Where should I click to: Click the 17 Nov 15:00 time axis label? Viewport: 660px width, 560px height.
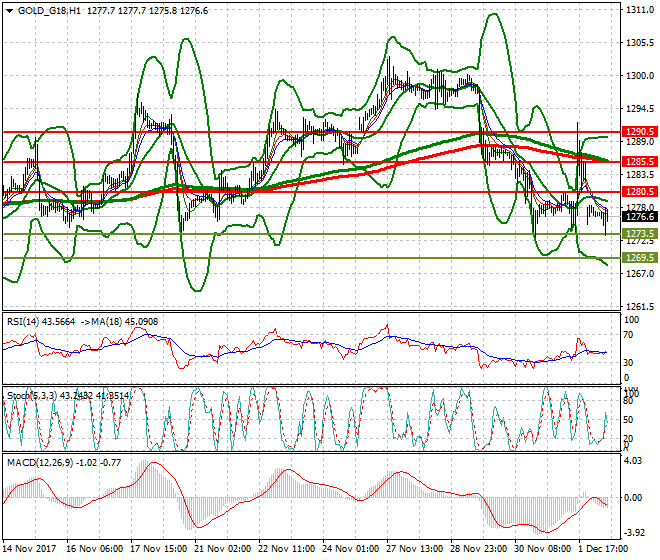pyautogui.click(x=159, y=549)
